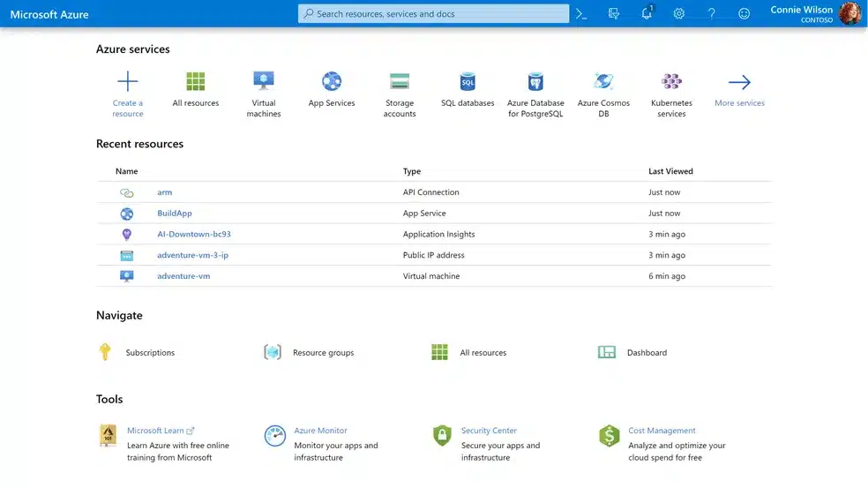Click the AI-Downtown-bc93 lightbulb icon
The image size is (868, 488).
tap(127, 235)
